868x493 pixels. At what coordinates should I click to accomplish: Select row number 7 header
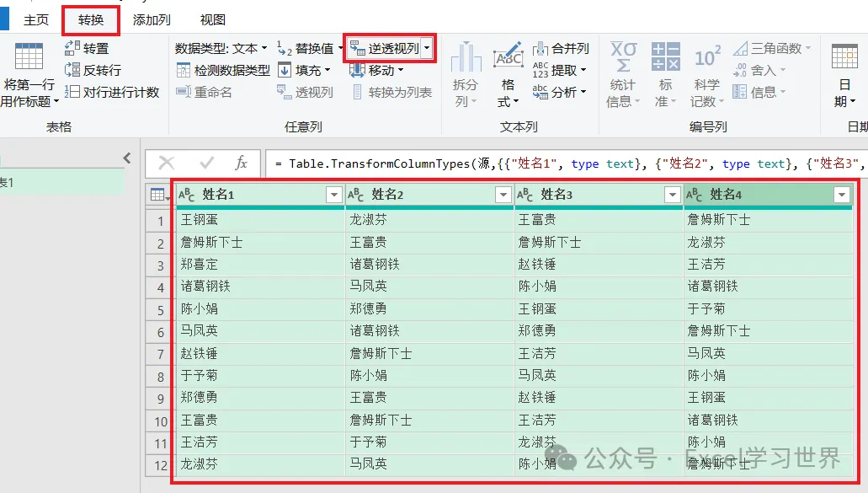(161, 354)
